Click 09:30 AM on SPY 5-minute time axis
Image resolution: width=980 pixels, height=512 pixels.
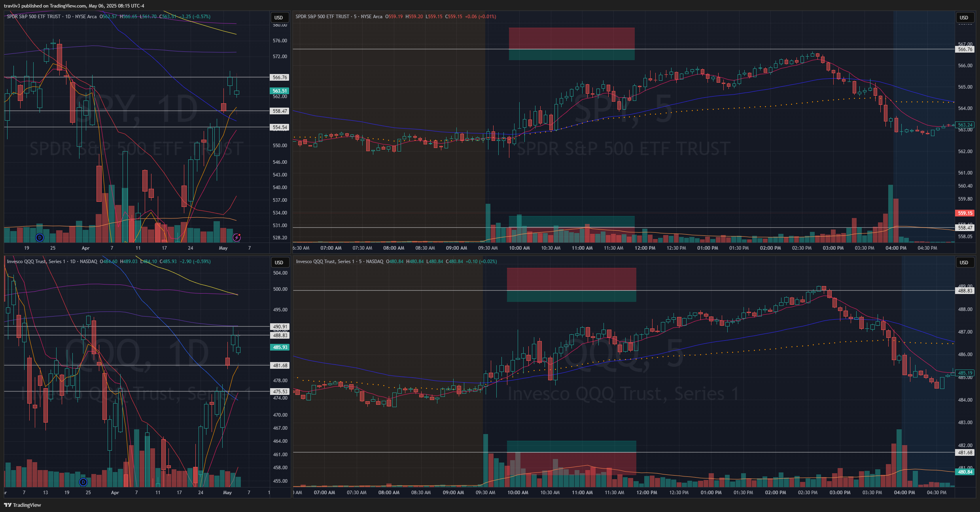(488, 248)
